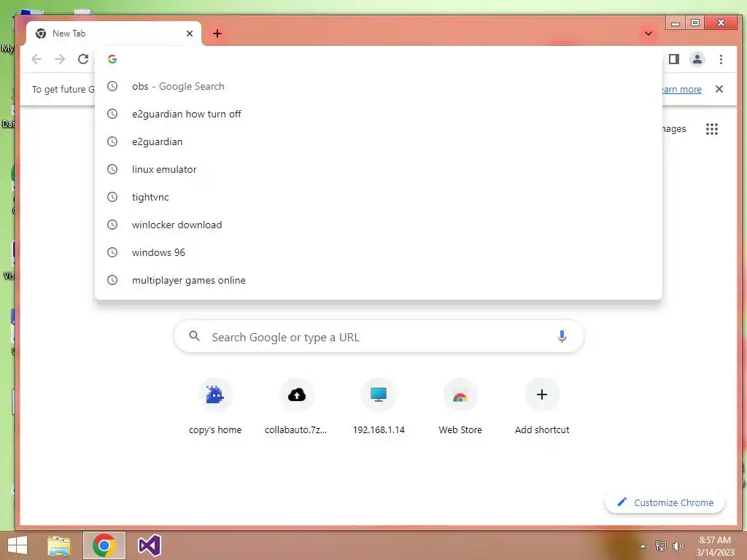Choose the e2guardian suggestion
Image resolution: width=747 pixels, height=560 pixels.
pos(379,141)
